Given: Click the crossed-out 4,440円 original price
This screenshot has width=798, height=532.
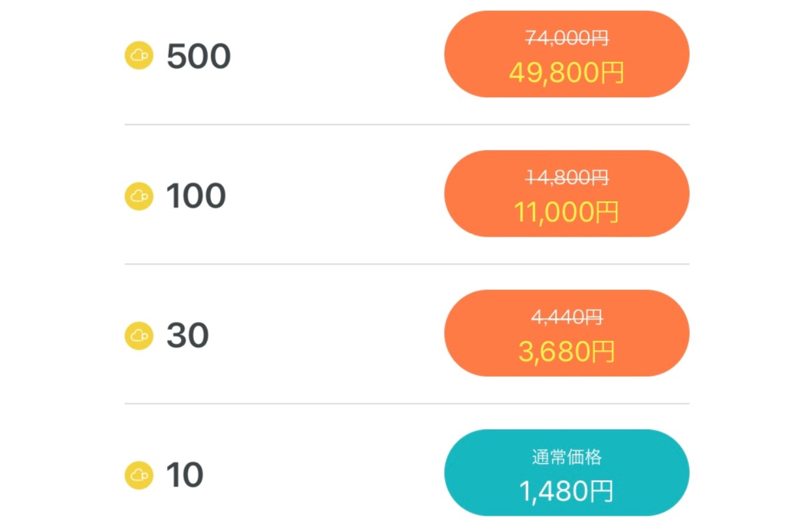Looking at the screenshot, I should click(567, 318).
